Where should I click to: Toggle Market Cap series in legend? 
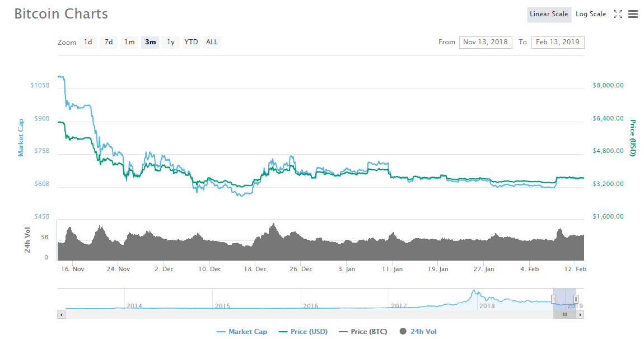(x=242, y=332)
